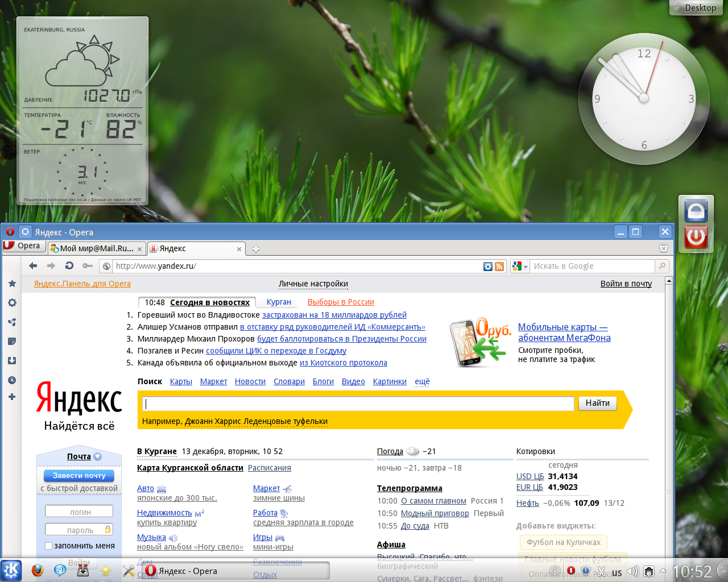Viewport: 728px width, 582px height.
Task: Click the 10:52 taskbar digital clock
Action: (x=692, y=571)
